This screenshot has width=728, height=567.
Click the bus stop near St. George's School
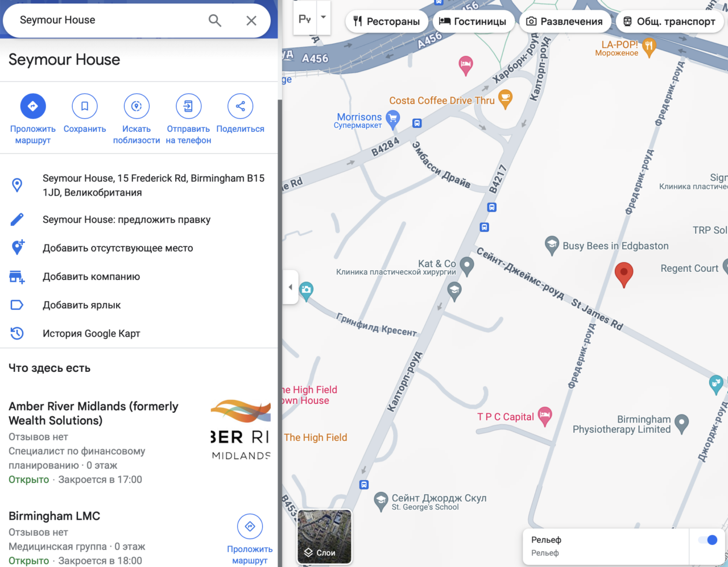(x=364, y=485)
